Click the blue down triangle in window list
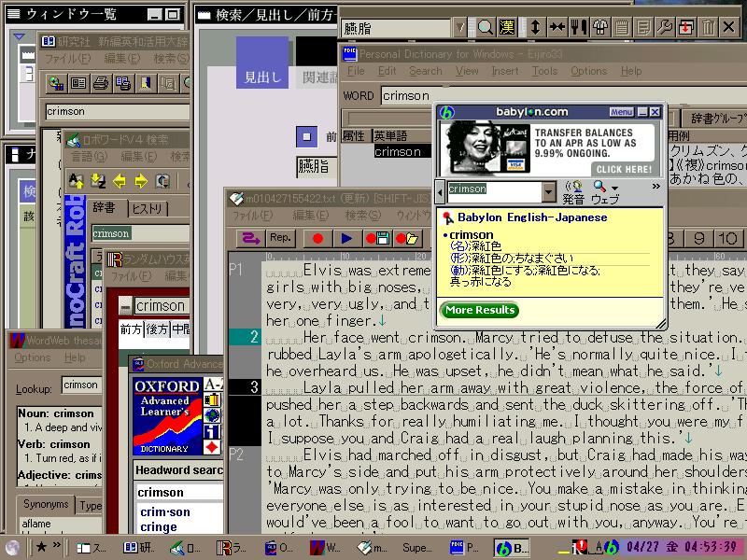747x560 pixels. tap(19, 36)
